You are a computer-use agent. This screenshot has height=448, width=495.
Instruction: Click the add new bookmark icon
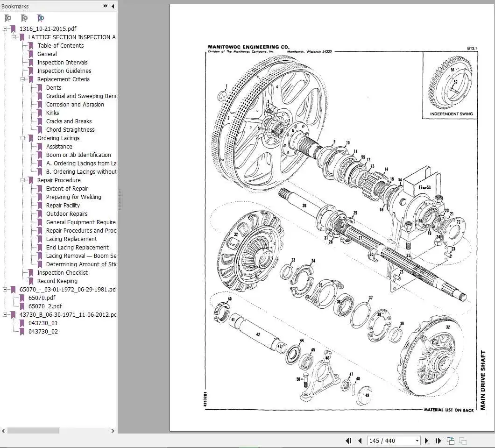tap(24, 18)
